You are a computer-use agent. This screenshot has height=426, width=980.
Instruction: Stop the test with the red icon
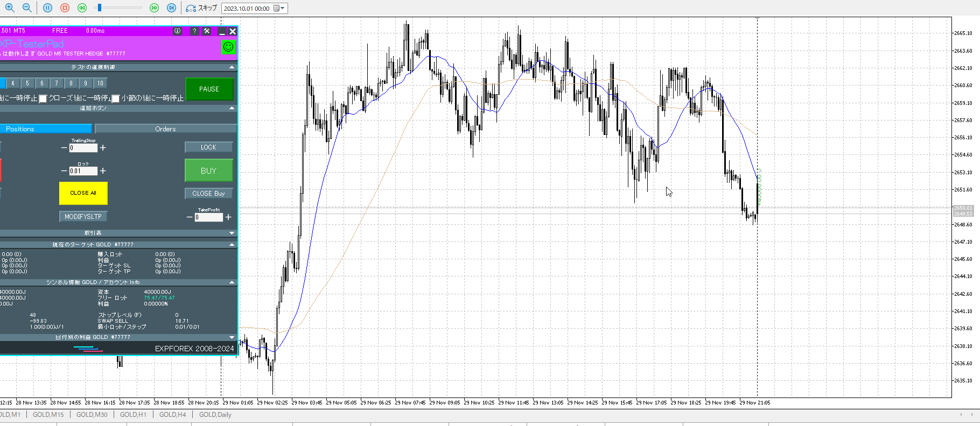65,8
